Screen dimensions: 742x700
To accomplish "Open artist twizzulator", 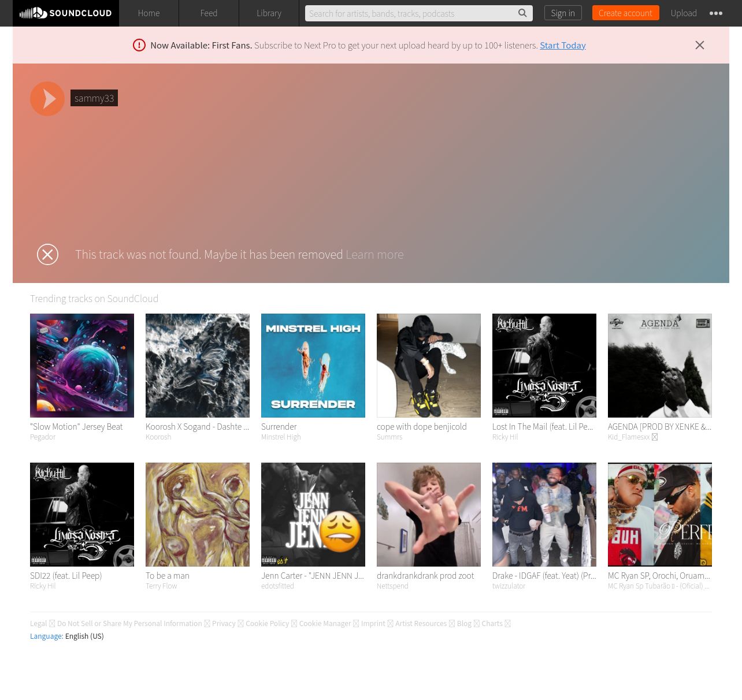I will point(509,586).
